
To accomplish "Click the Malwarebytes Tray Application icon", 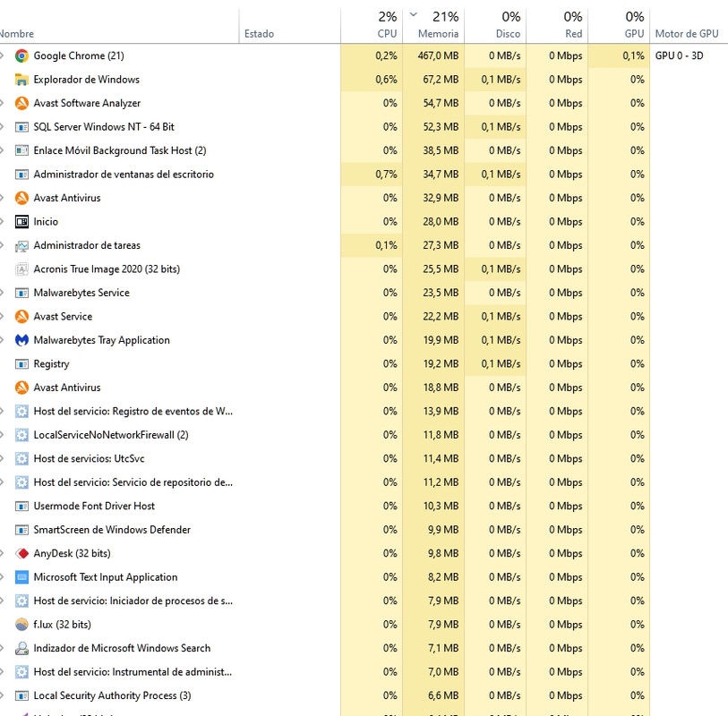I will pyautogui.click(x=21, y=340).
